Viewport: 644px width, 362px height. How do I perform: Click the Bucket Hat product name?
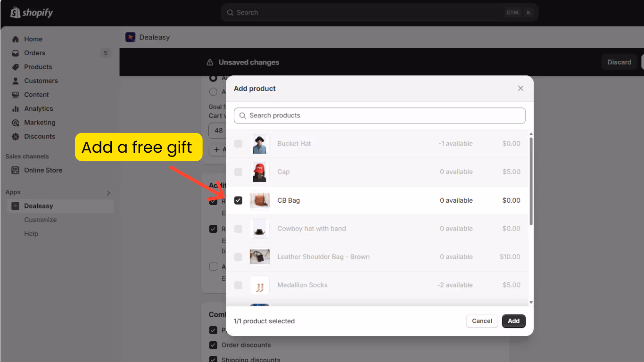294,144
